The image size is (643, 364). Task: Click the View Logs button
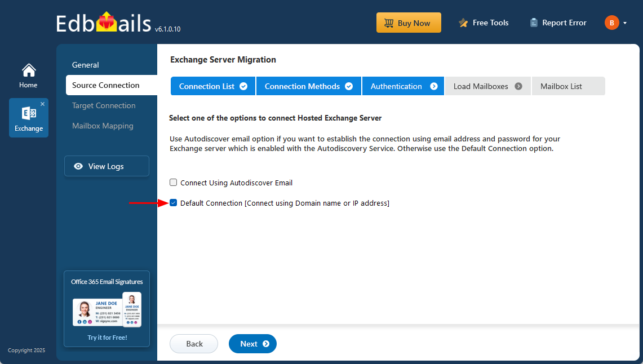[107, 166]
